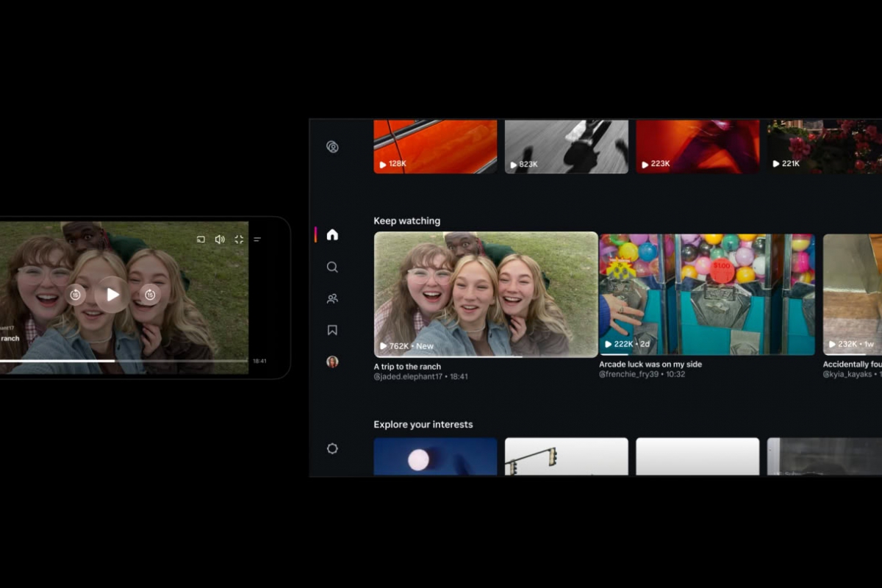This screenshot has width=882, height=588.
Task: Click the "Explore your interests" heading
Action: [x=423, y=424]
